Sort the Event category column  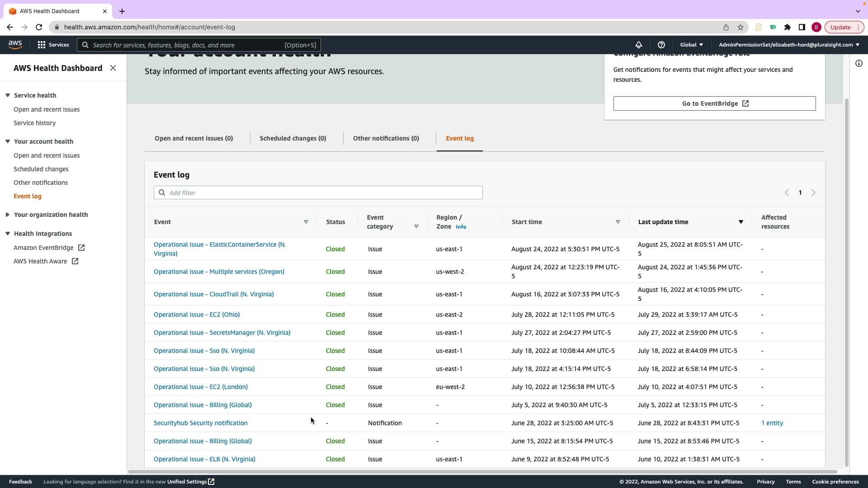pyautogui.click(x=416, y=226)
